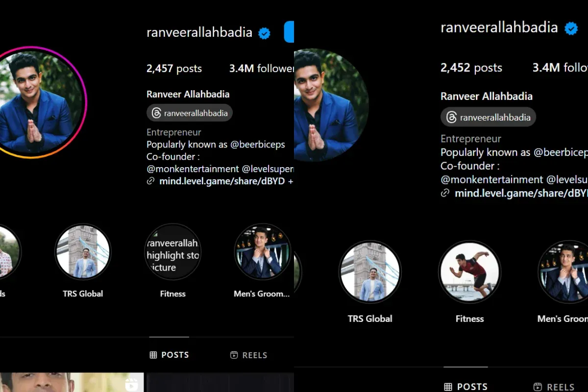Open TRS Global highlight in left profile
The image size is (588, 392).
(x=83, y=251)
